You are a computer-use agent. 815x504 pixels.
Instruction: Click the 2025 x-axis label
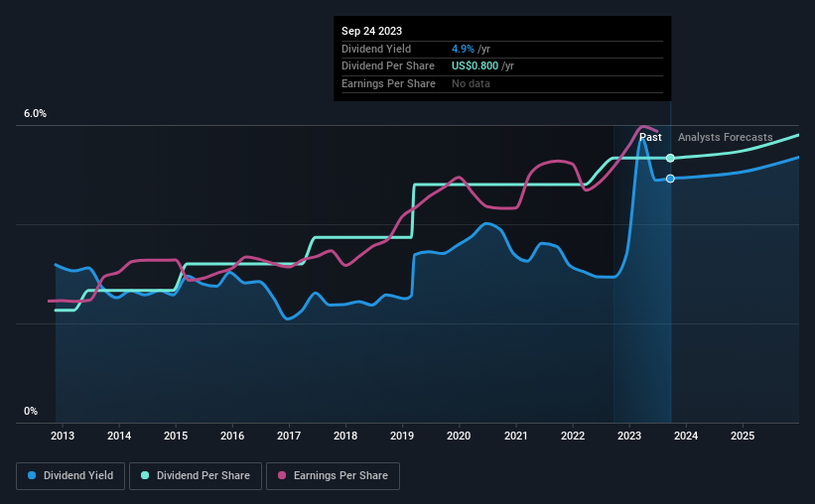coord(743,436)
